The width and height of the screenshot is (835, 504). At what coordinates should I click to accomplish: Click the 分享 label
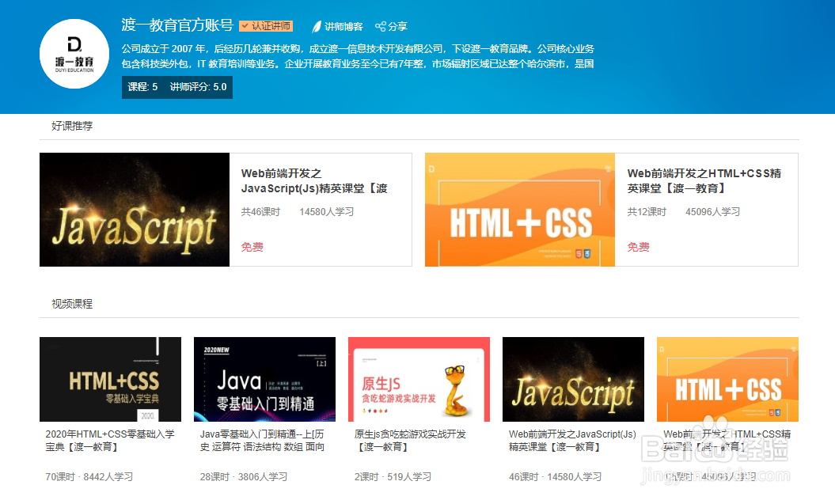click(x=398, y=27)
